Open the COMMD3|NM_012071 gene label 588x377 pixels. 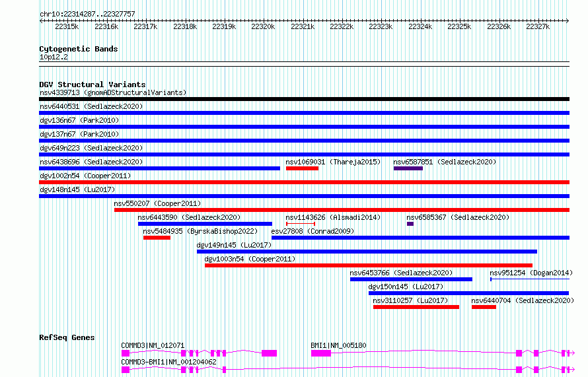[x=153, y=345]
